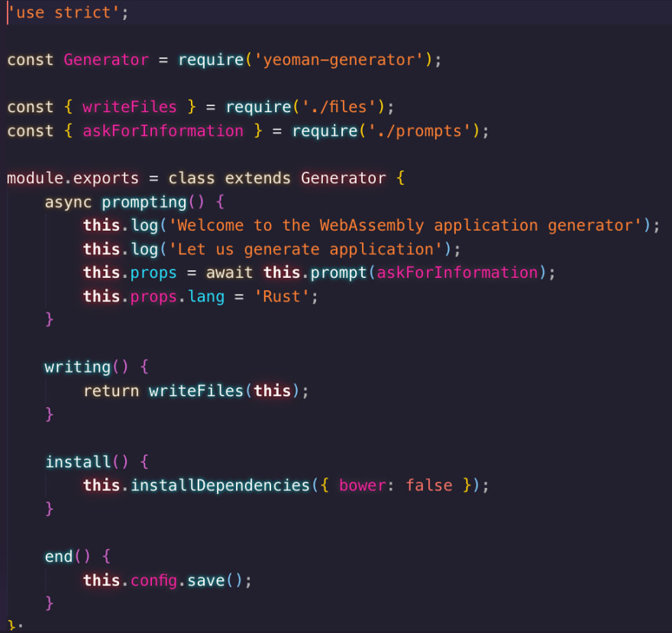Viewport: 672px width, 633px height.
Task: Click the module.exports identifier
Action: [x=73, y=178]
